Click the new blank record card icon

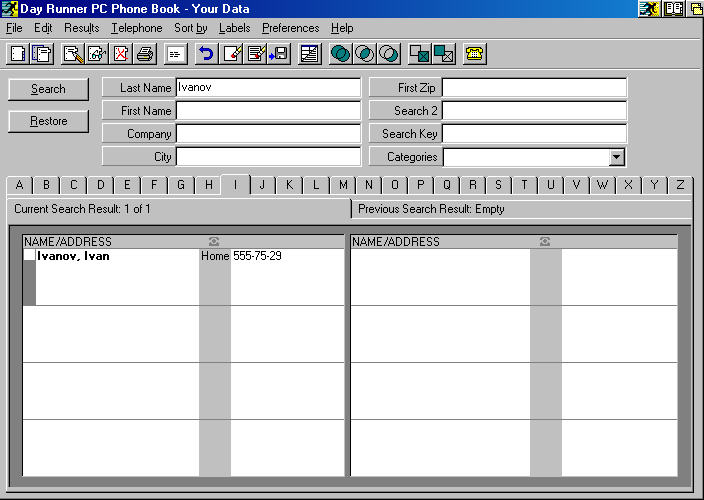(18, 54)
